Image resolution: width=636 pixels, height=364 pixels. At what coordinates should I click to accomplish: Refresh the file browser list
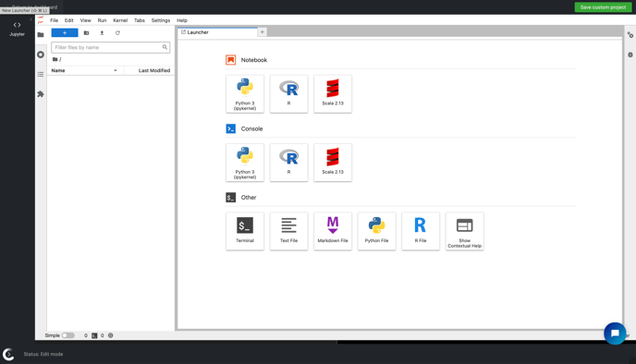click(117, 33)
